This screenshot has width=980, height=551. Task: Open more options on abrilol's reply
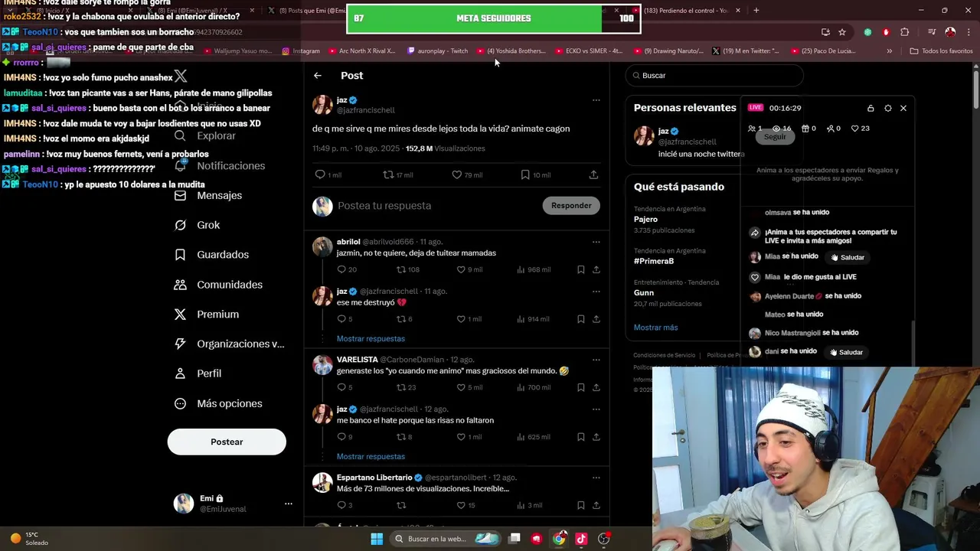(596, 242)
